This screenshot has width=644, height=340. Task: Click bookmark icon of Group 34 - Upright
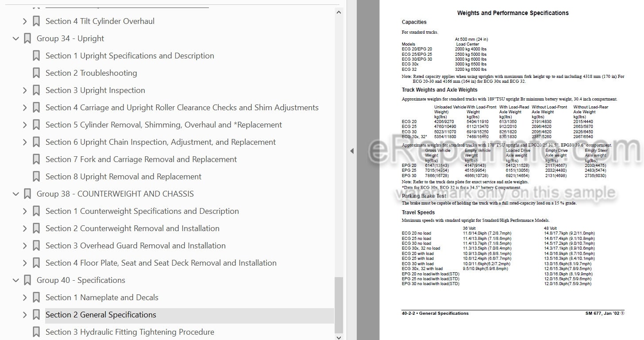(x=27, y=39)
